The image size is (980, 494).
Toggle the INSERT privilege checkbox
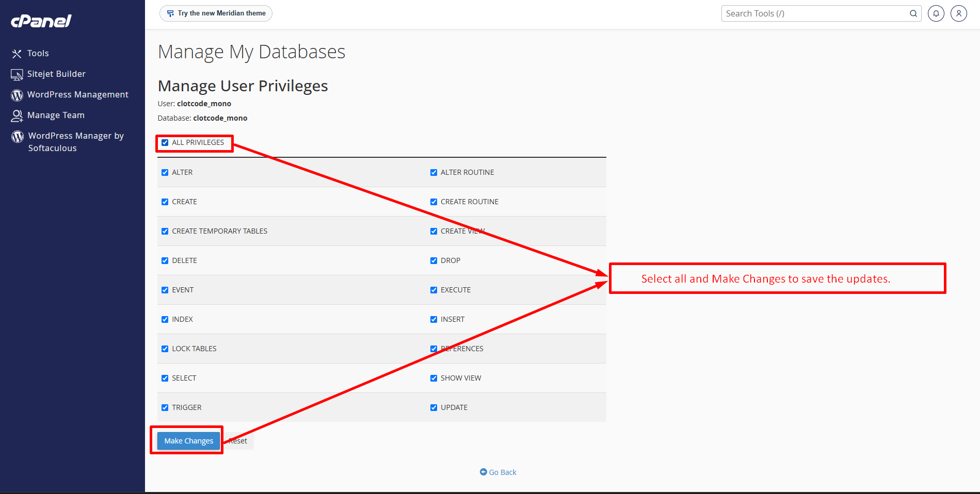(x=434, y=320)
